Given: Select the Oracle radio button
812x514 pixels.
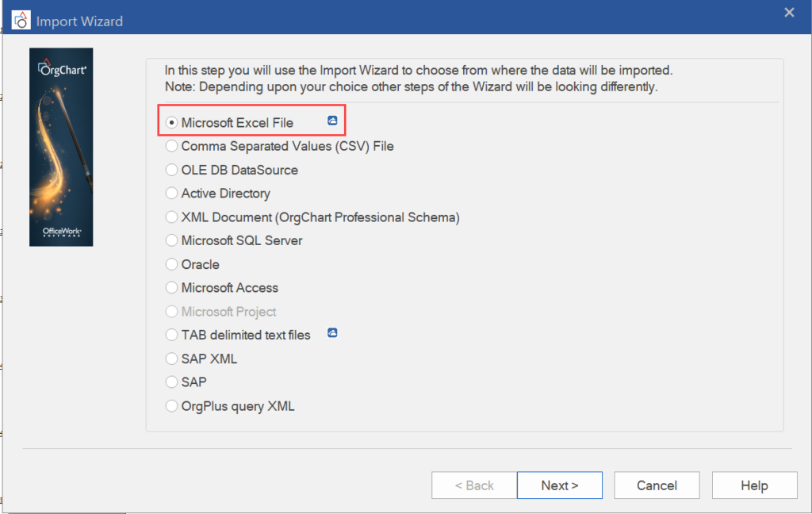Looking at the screenshot, I should (171, 264).
